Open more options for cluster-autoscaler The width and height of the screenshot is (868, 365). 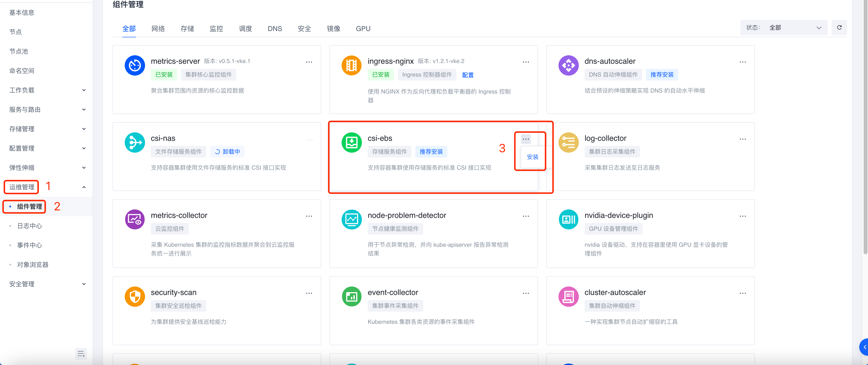pos(743,293)
